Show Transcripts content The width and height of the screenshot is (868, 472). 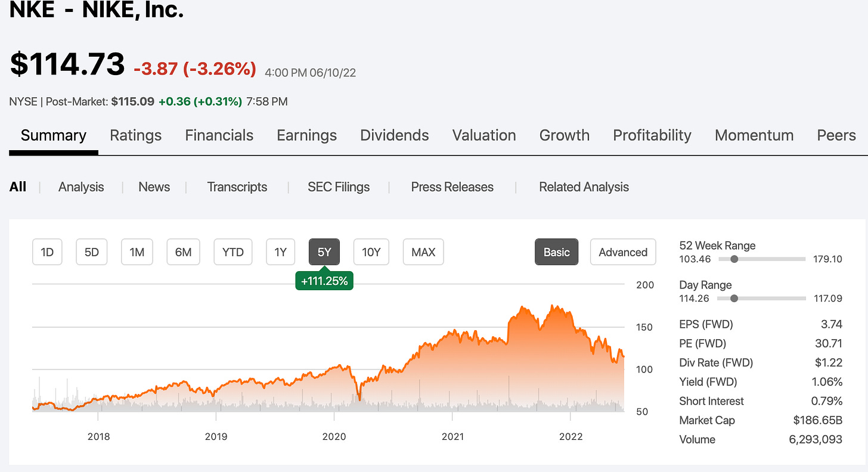pos(237,187)
